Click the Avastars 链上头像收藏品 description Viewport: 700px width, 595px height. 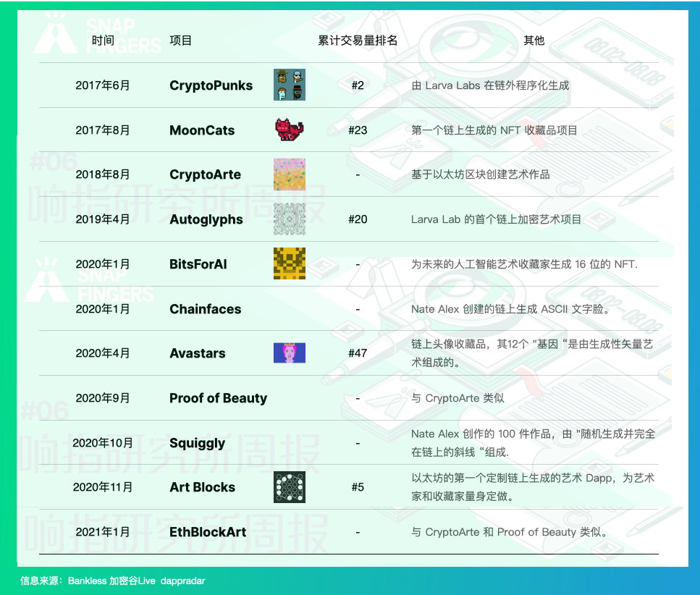pyautogui.click(x=532, y=353)
